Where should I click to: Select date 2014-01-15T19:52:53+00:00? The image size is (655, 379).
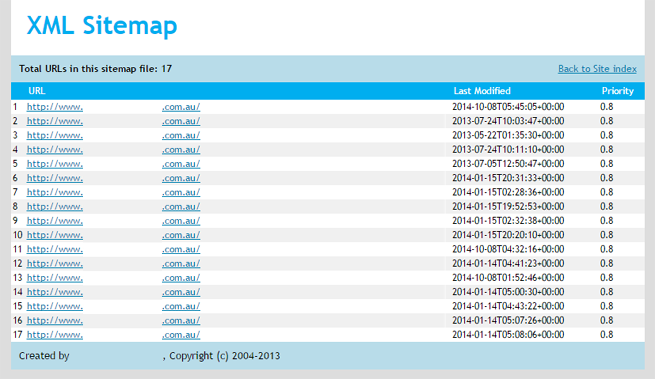(x=508, y=206)
